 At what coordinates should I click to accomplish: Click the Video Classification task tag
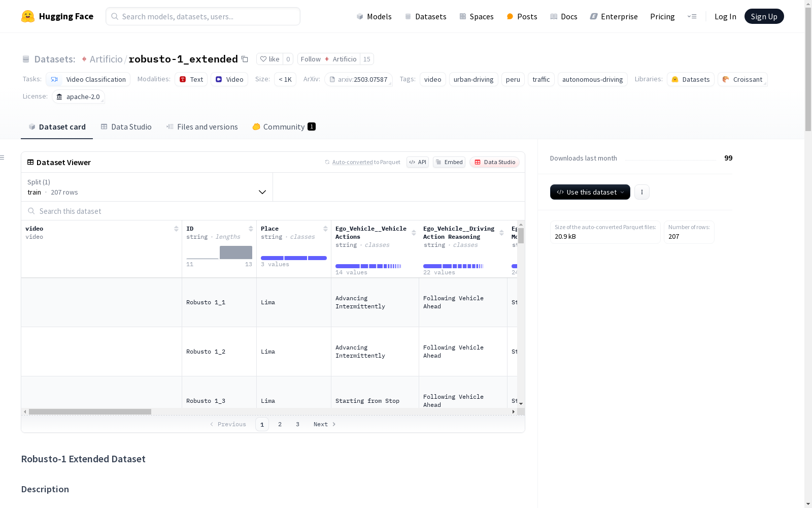coord(88,79)
